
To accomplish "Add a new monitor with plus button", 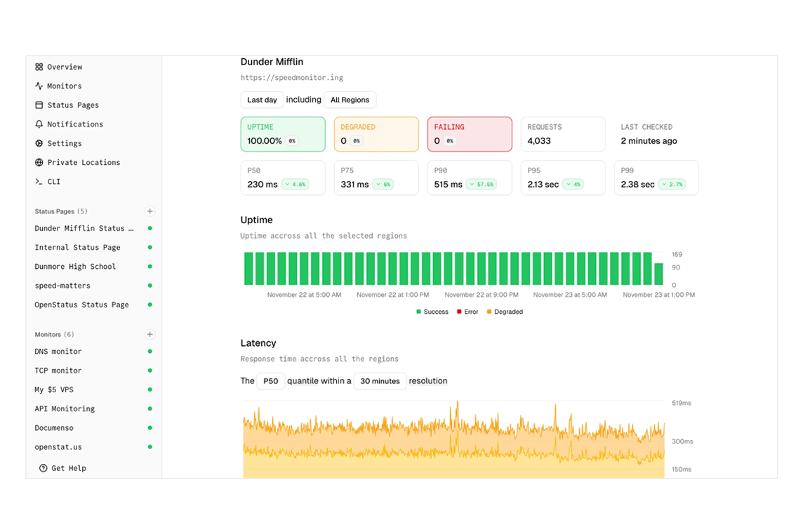I will 150,335.
